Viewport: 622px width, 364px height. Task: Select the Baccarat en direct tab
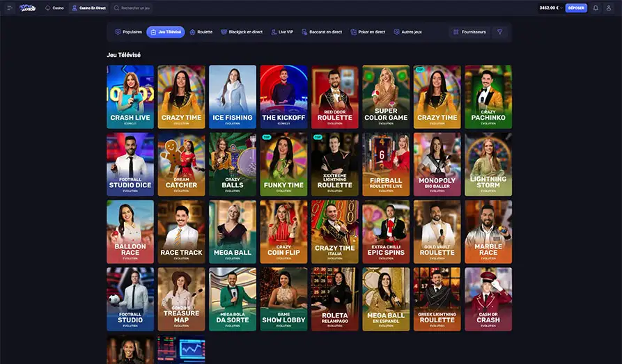(322, 32)
